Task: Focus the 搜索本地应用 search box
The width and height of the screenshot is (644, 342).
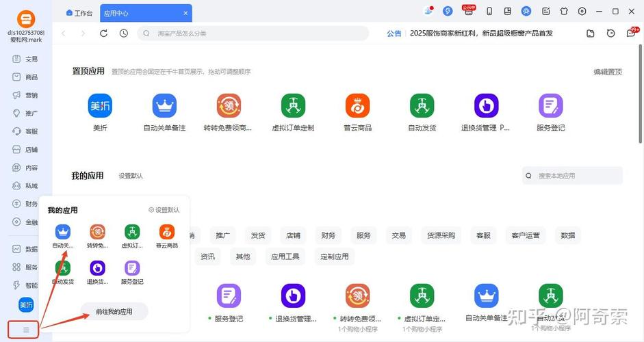Action: point(572,176)
